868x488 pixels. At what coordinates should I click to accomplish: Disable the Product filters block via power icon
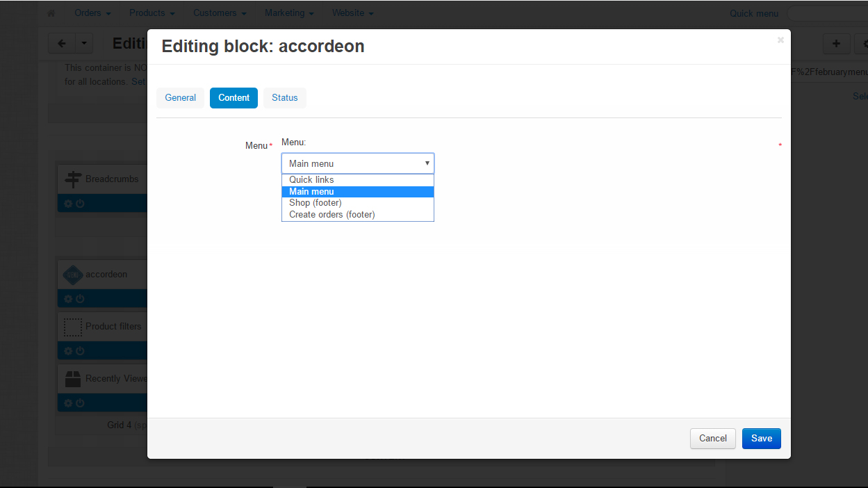(80, 351)
